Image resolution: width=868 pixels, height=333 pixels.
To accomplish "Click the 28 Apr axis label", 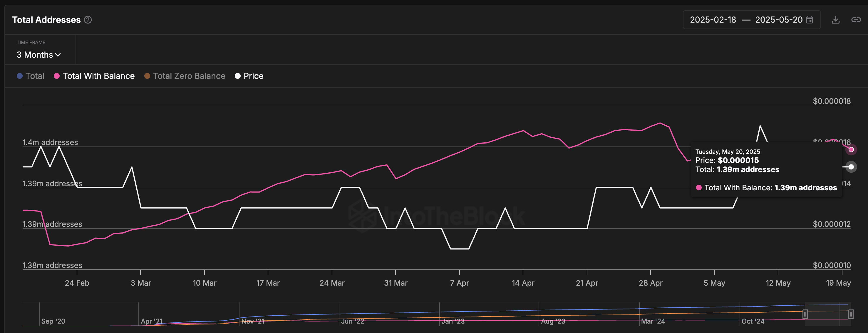I will [651, 283].
